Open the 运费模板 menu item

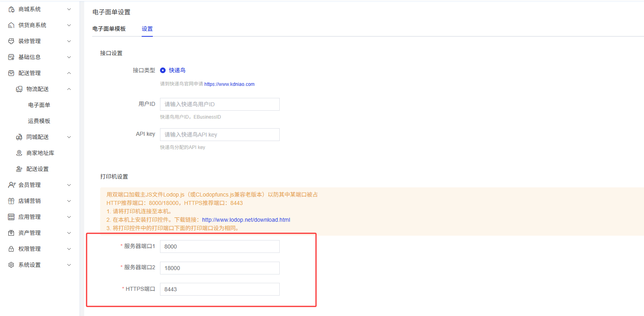(39, 121)
